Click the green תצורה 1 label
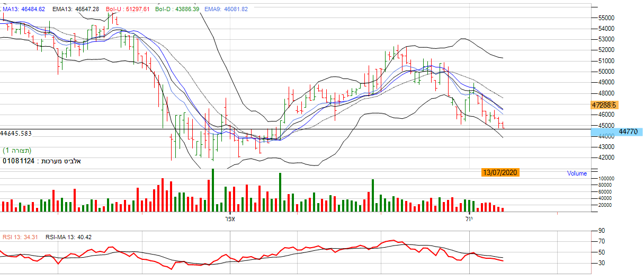644x280 pixels. click(x=16, y=151)
